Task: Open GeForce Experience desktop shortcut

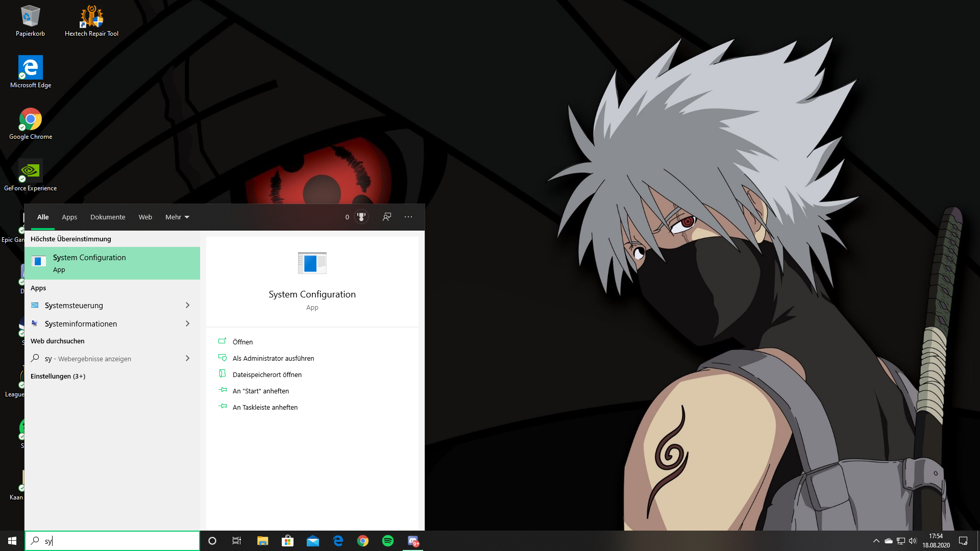Action: (x=31, y=176)
